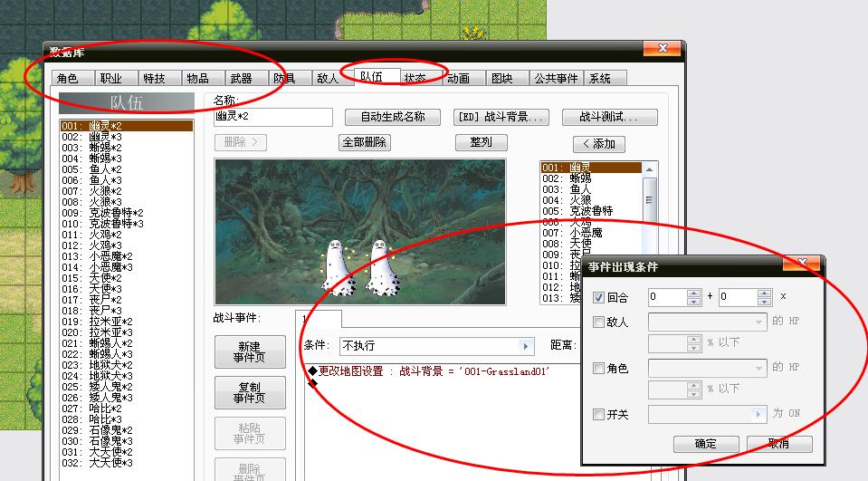
Task: Switch to the 角色 tab
Action: (72, 78)
